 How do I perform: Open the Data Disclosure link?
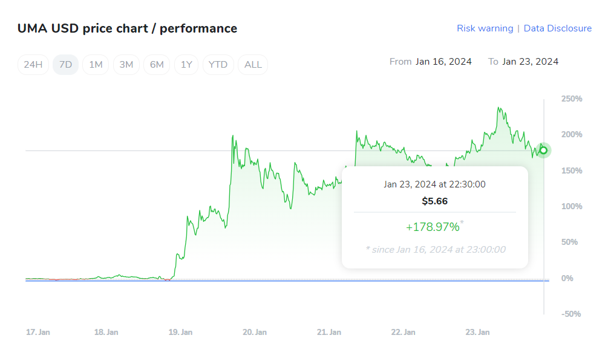coord(557,28)
